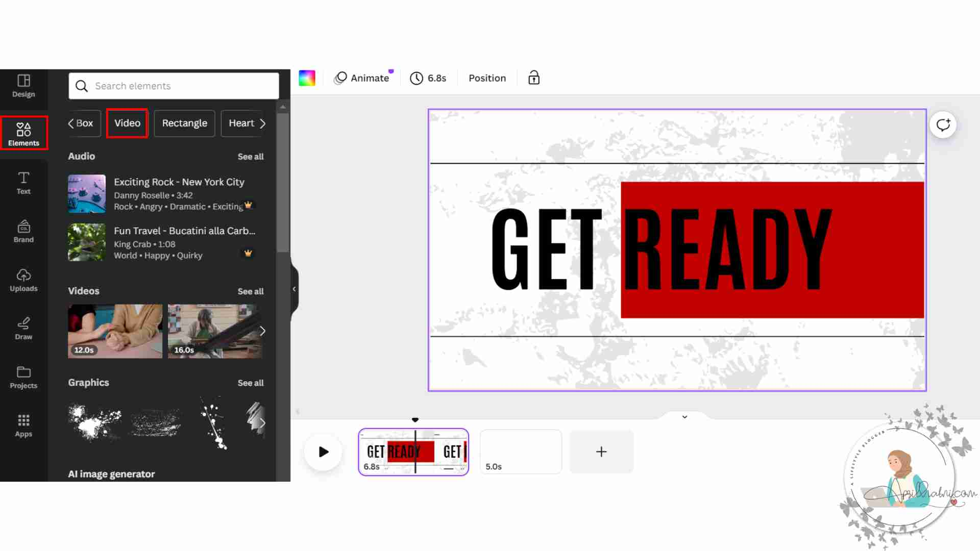Click See all under Audio section
The width and height of the screenshot is (980, 551).
[x=251, y=156]
